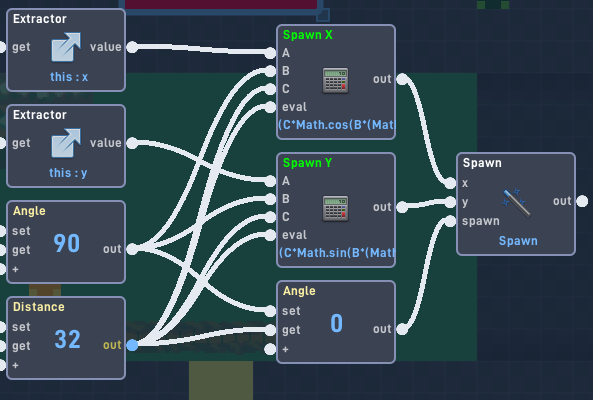Image resolution: width=593 pixels, height=400 pixels.
Task: Click the arrow icon in the this:y Extractor
Action: tap(66, 143)
